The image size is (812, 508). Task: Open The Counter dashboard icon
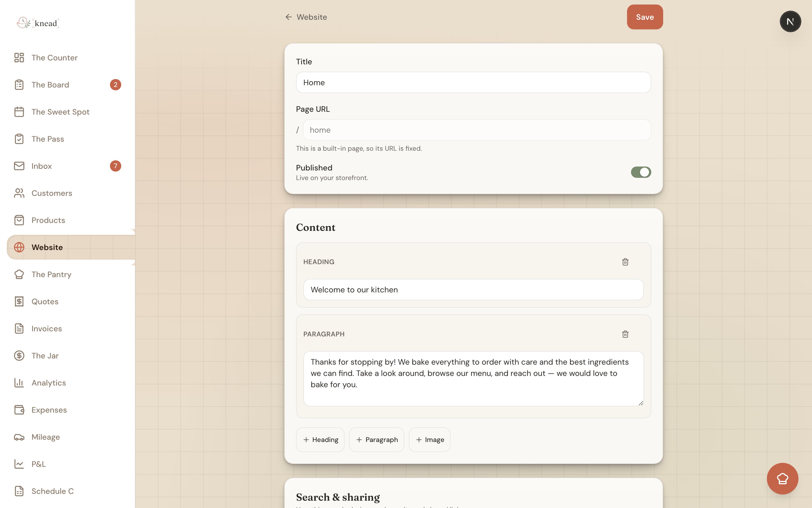pos(19,58)
